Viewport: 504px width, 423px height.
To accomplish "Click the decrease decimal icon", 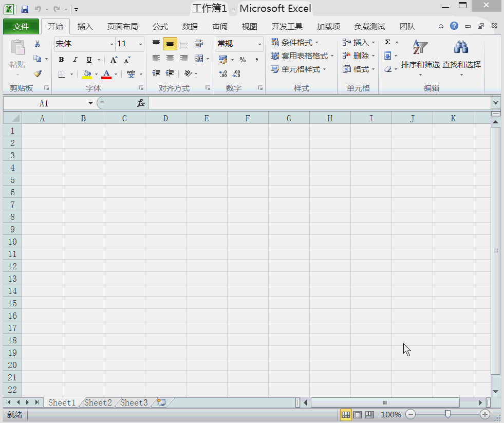I will (236, 74).
